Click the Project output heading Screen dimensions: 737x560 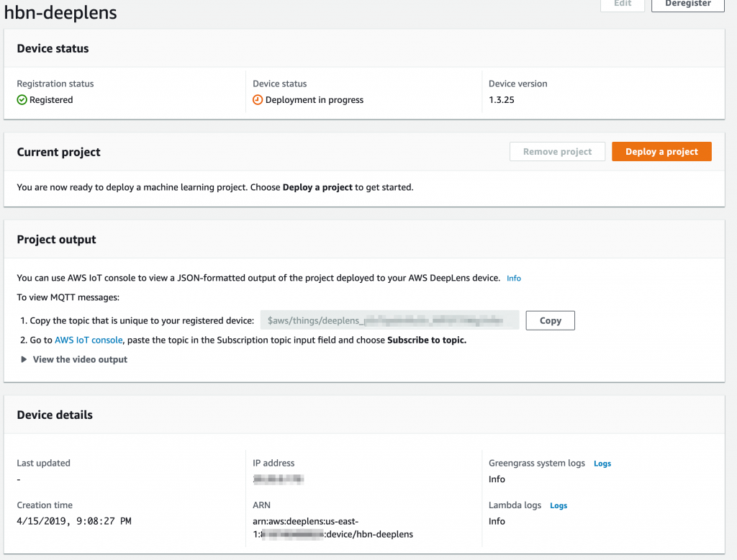tap(56, 239)
